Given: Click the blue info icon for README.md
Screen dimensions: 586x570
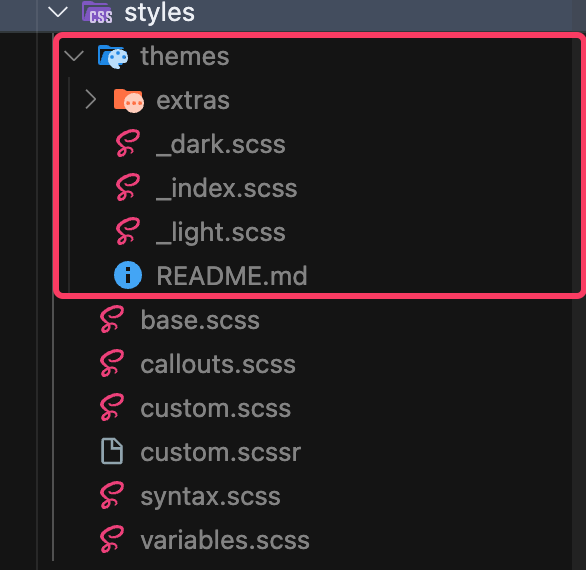Looking at the screenshot, I should click(128, 275).
